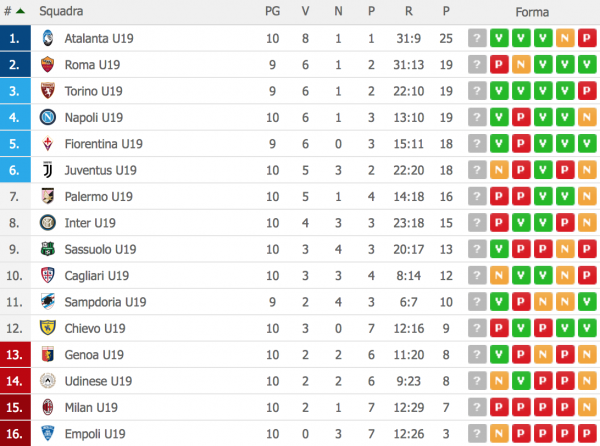This screenshot has width=600, height=446.
Task: Click the Torino U19 bull crest
Action: (x=47, y=91)
